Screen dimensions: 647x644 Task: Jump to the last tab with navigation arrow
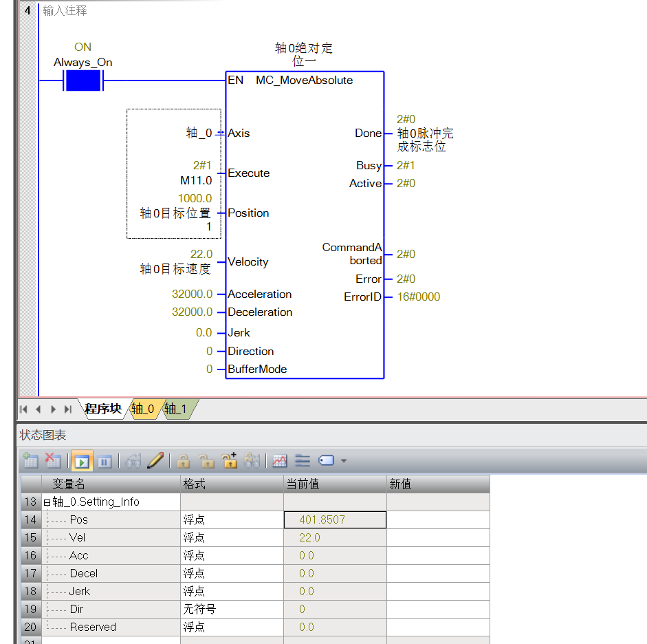tap(68, 409)
